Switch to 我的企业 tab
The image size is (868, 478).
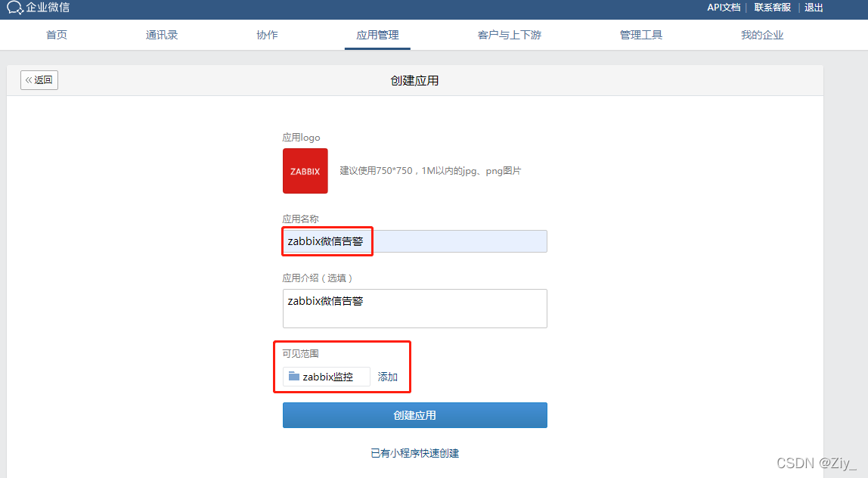coord(762,35)
